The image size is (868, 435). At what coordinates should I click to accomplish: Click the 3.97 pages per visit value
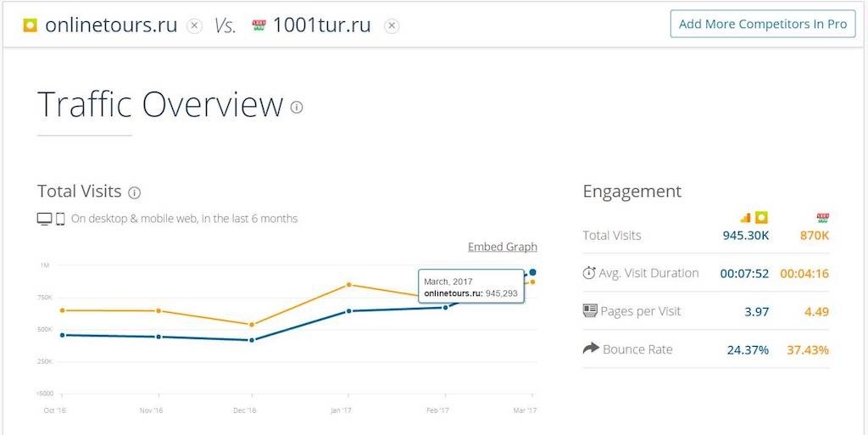757,311
